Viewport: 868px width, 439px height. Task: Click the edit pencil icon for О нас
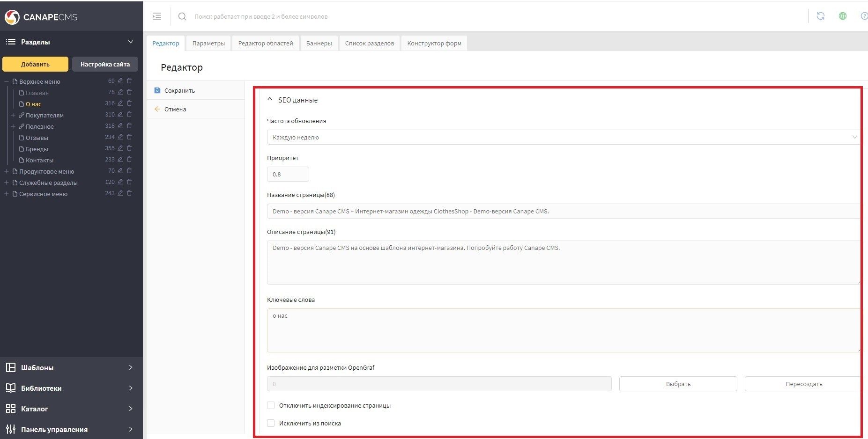point(120,103)
